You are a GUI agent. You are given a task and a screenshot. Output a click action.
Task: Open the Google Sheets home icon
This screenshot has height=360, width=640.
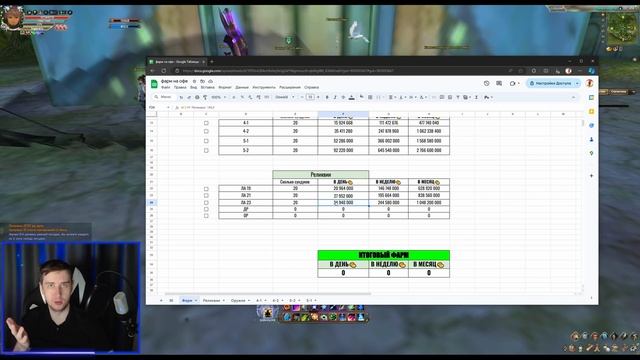[x=154, y=84]
